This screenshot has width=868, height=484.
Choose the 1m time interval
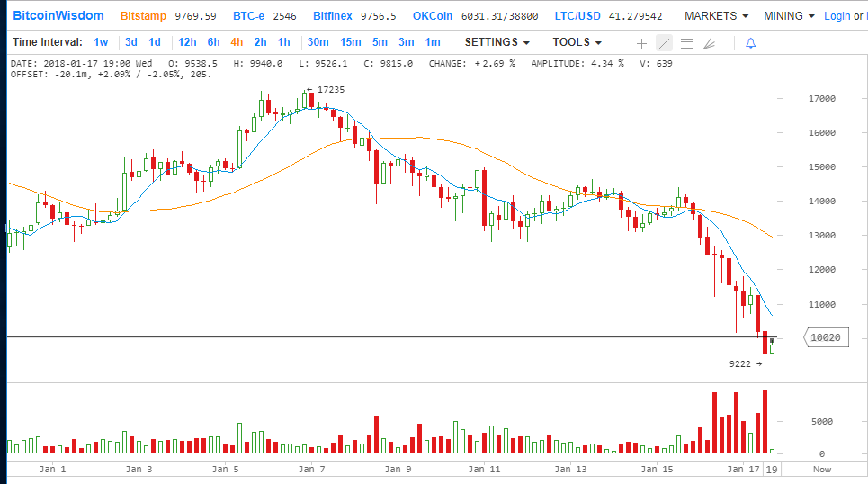click(433, 42)
